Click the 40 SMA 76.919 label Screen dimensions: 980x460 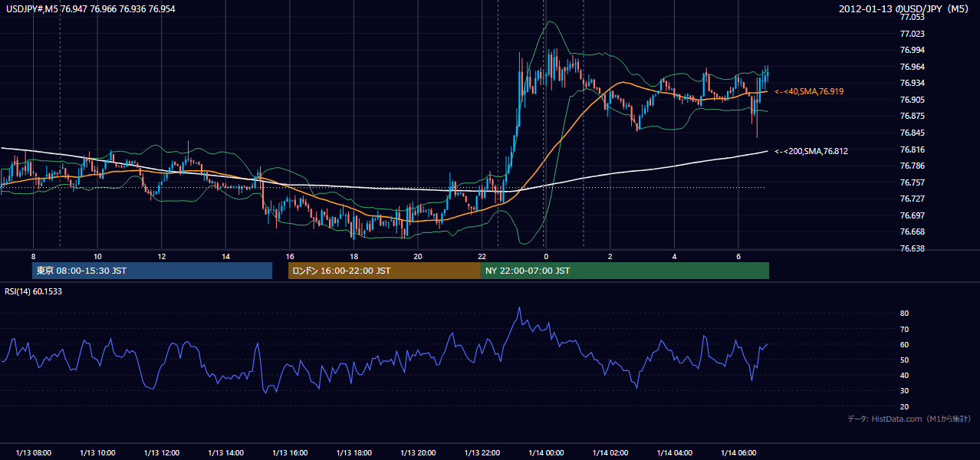point(809,92)
